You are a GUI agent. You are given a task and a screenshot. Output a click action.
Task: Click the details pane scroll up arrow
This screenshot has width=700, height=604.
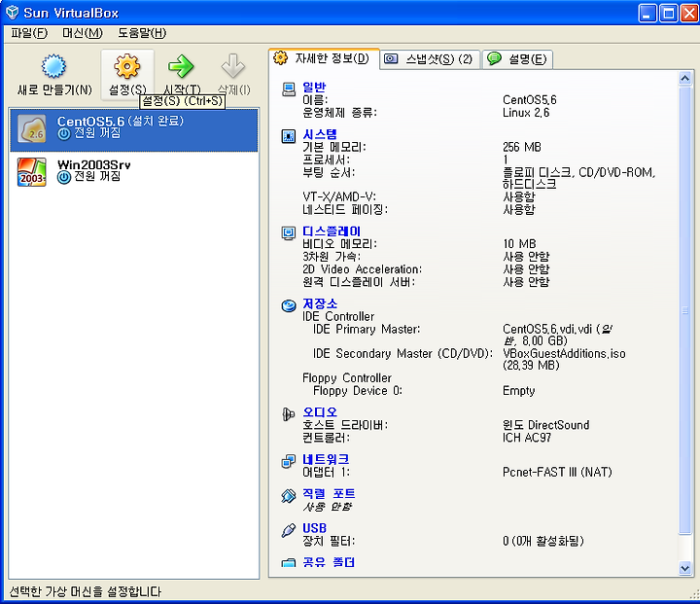point(684,79)
